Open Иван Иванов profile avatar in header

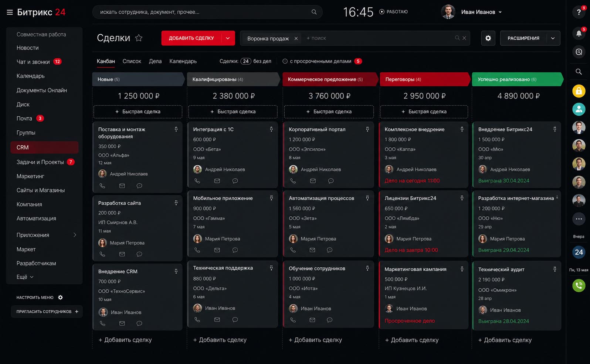[448, 12]
